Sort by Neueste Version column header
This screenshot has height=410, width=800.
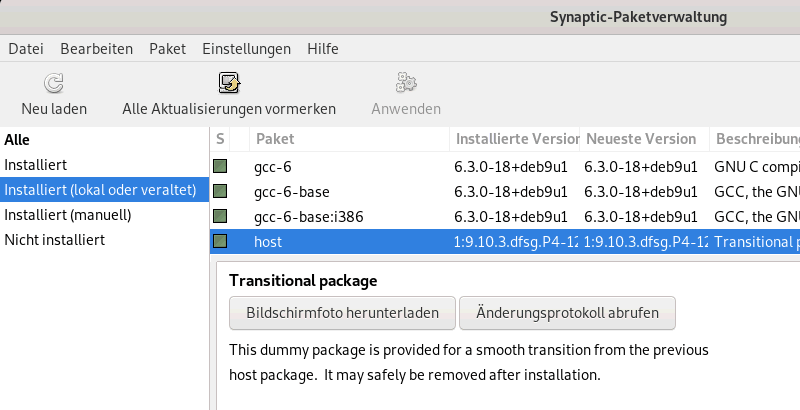pyautogui.click(x=641, y=139)
